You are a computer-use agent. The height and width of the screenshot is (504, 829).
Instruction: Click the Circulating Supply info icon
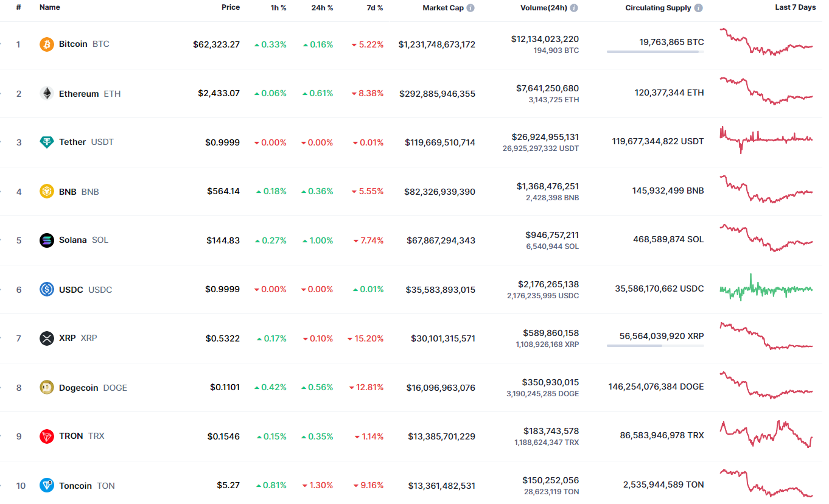(698, 8)
